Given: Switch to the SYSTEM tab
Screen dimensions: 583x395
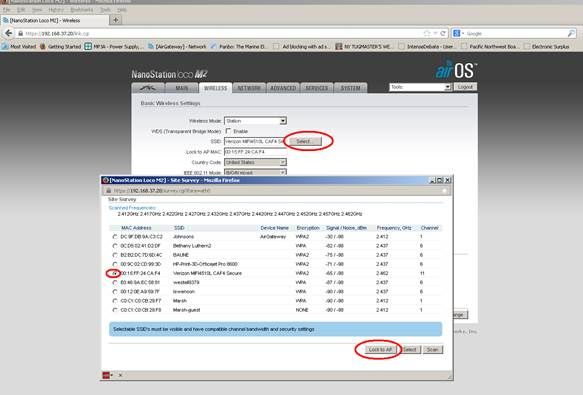Looking at the screenshot, I should (x=351, y=88).
